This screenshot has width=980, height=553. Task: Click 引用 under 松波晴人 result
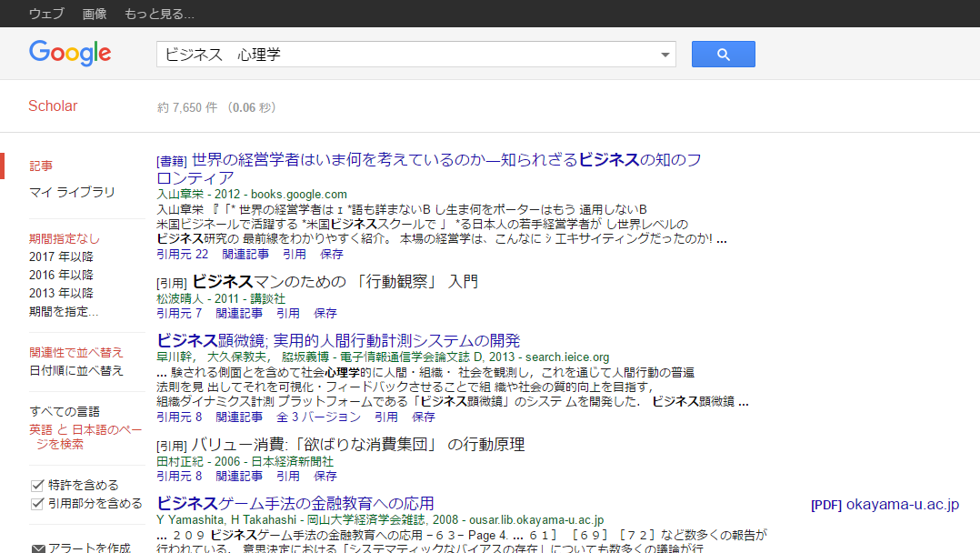288,313
